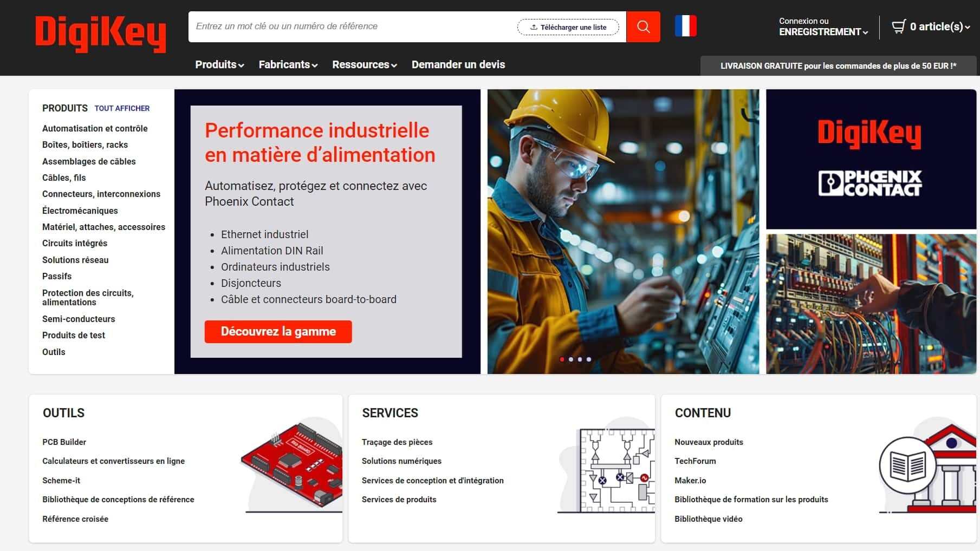The image size is (980, 551).
Task: Open Semi-conducteurs category
Action: point(79,319)
